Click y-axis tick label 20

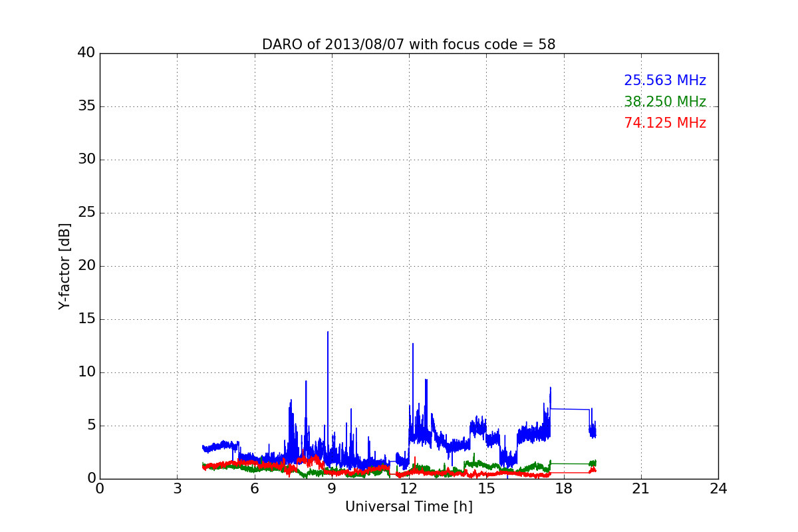[86, 266]
